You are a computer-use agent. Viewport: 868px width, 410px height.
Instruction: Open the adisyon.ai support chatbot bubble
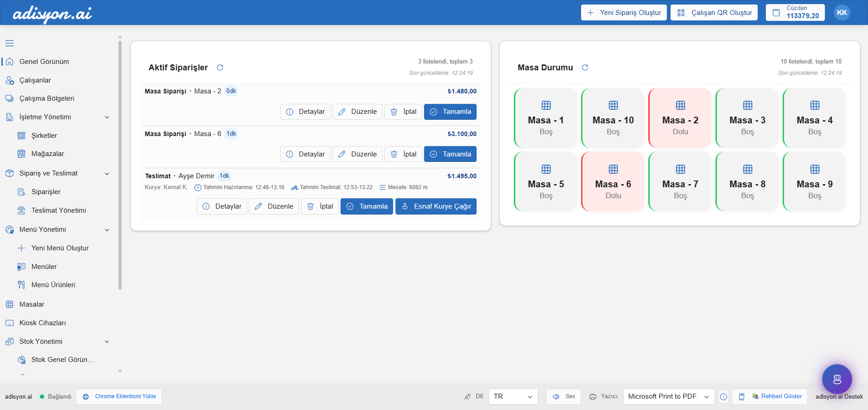click(x=837, y=379)
